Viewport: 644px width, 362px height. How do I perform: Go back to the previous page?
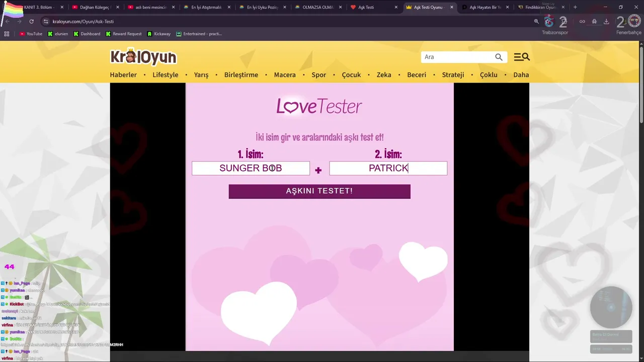pyautogui.click(x=7, y=22)
